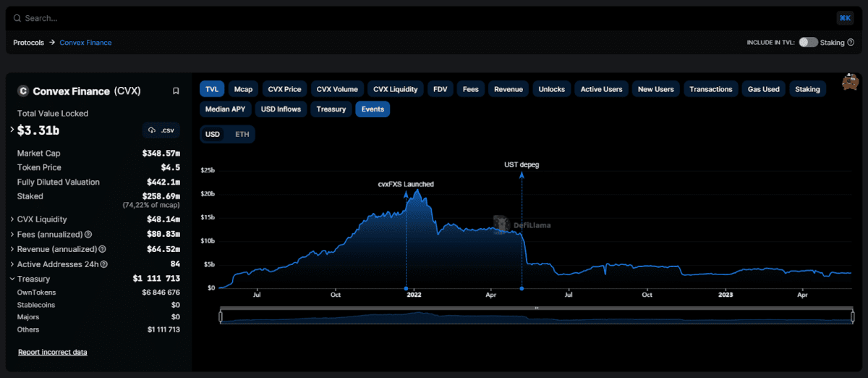Enable the Revenue chart metric
This screenshot has height=378, width=868.
(x=509, y=89)
